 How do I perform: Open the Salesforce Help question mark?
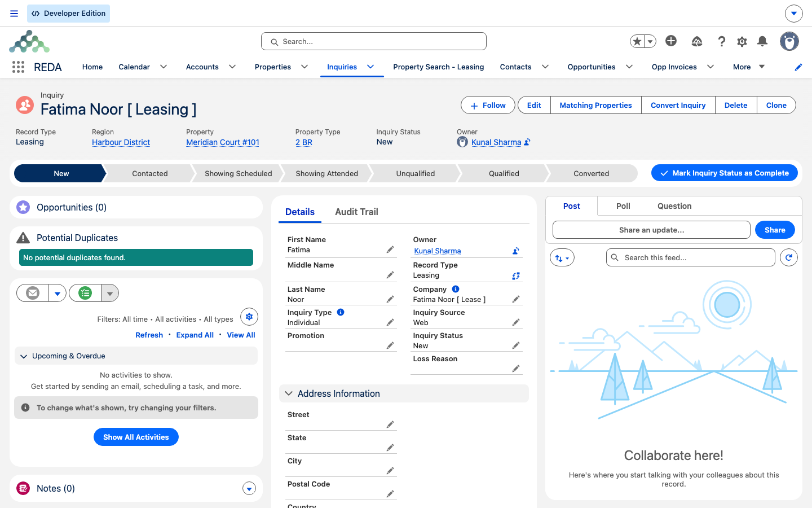[721, 41]
